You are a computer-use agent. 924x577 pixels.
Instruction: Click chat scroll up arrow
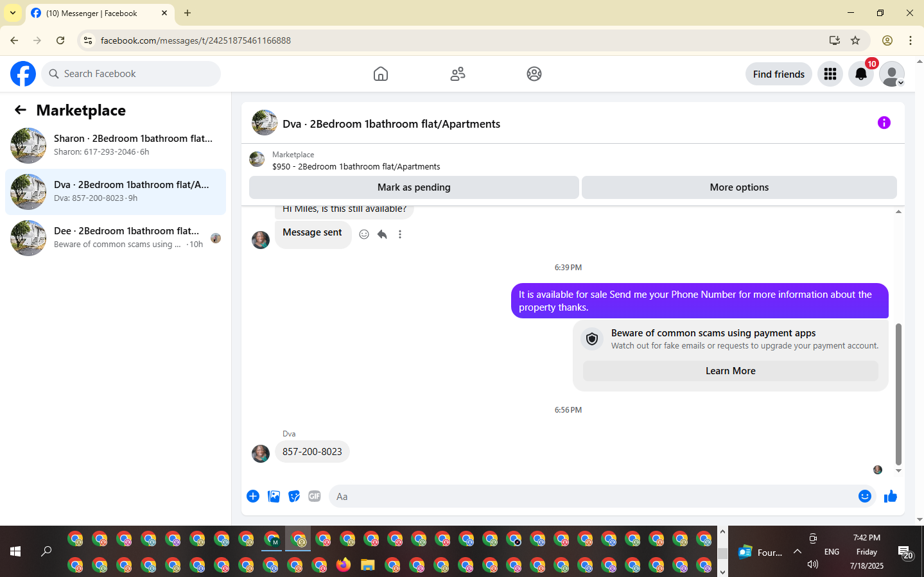898,211
